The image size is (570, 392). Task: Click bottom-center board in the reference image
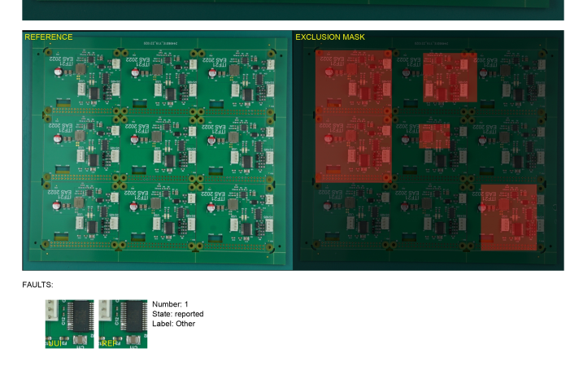point(158,213)
